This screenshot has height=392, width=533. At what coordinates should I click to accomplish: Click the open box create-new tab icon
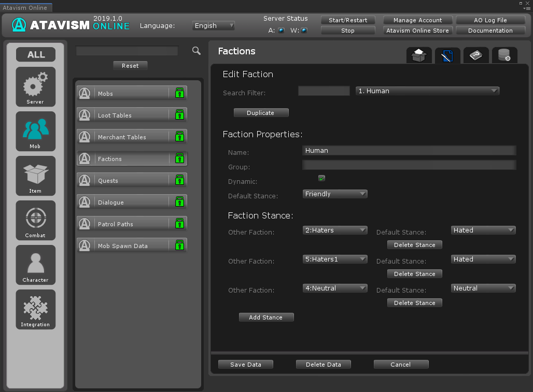[x=419, y=55]
